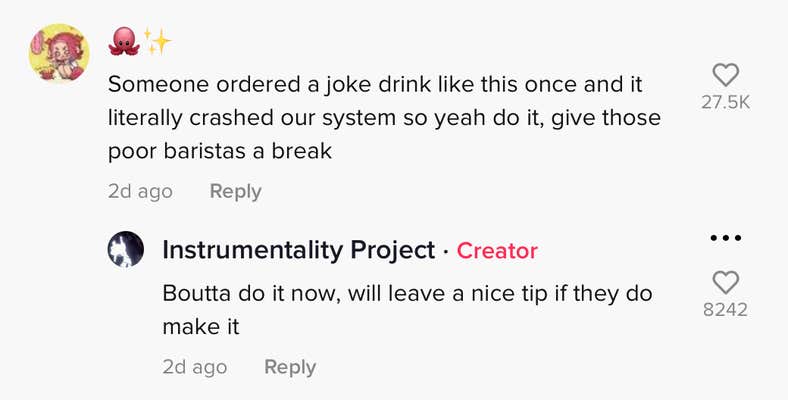
Task: Click the octopus emoji username
Action: (x=123, y=41)
